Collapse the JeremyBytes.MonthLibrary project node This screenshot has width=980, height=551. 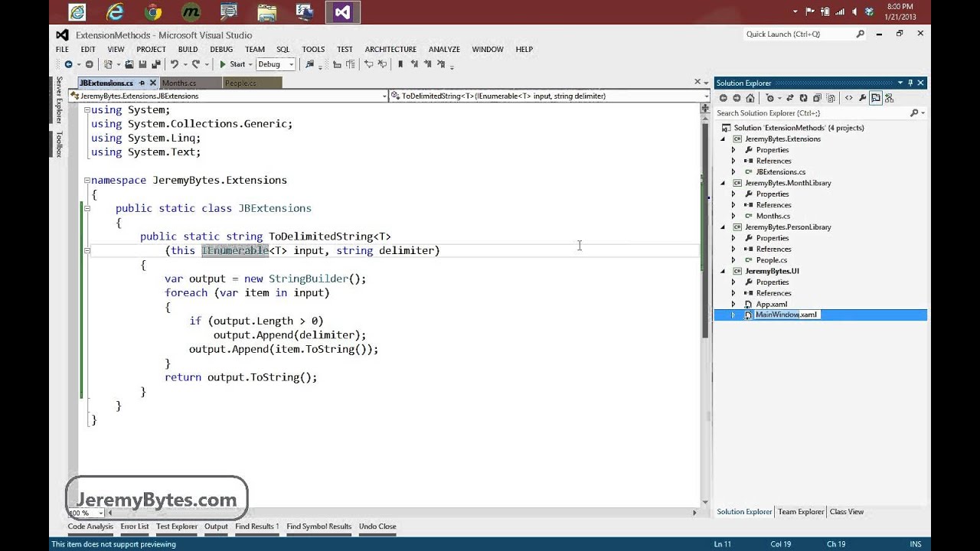(x=722, y=184)
